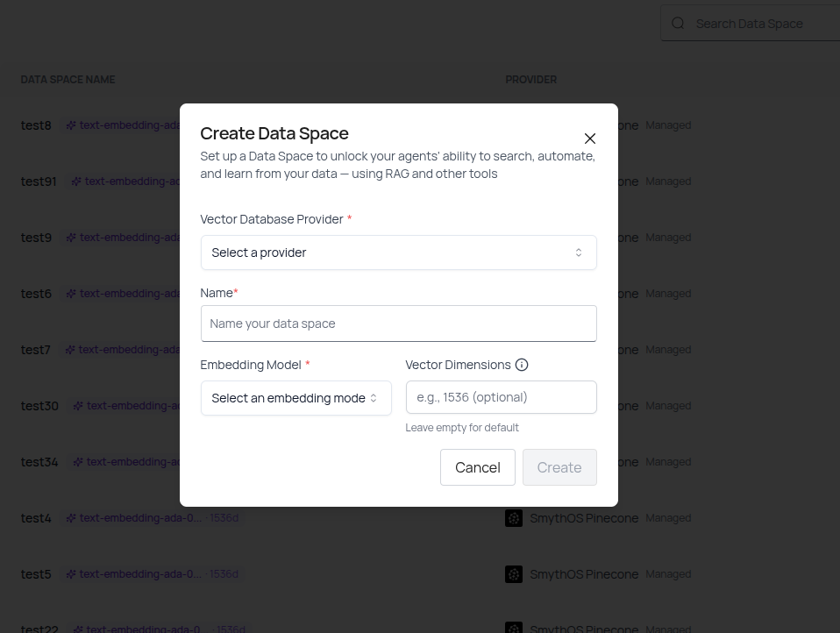The height and width of the screenshot is (633, 840).
Task: Click the 1536d badge on the test4 row
Action: [x=224, y=518]
